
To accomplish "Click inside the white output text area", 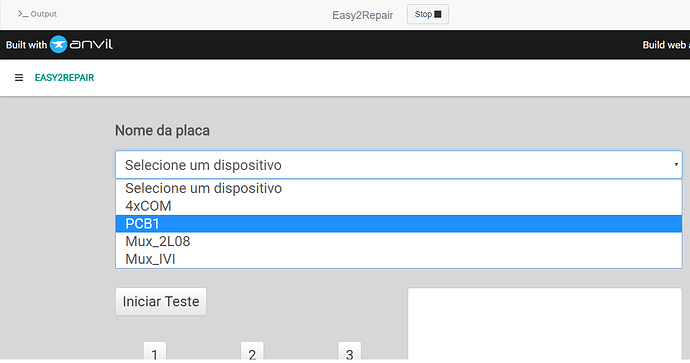I will (x=545, y=325).
